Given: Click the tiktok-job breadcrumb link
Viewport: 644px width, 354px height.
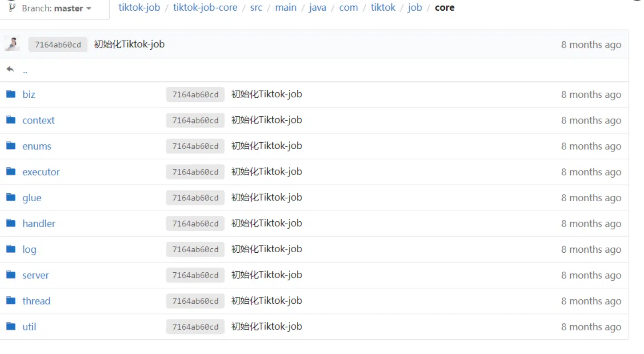Looking at the screenshot, I should click(x=139, y=8).
